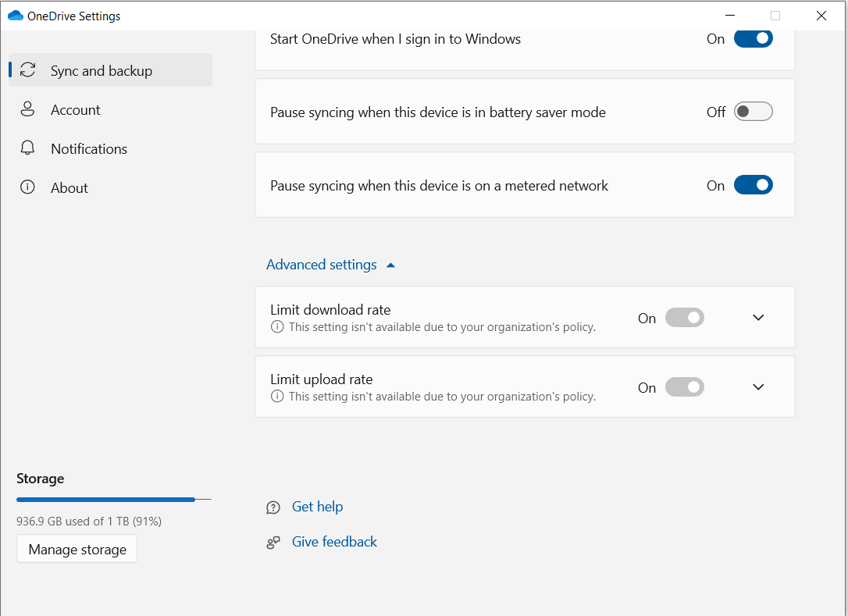Click info icon under Limit upload rate
Screen dimensions: 848x616
tap(277, 397)
